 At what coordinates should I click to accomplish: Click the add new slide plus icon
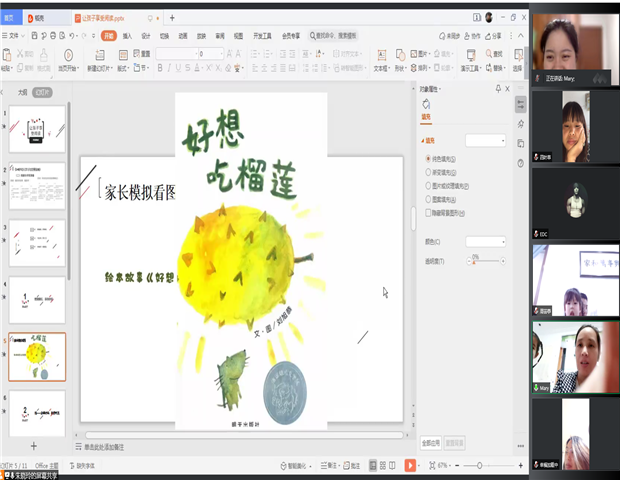tap(33, 445)
